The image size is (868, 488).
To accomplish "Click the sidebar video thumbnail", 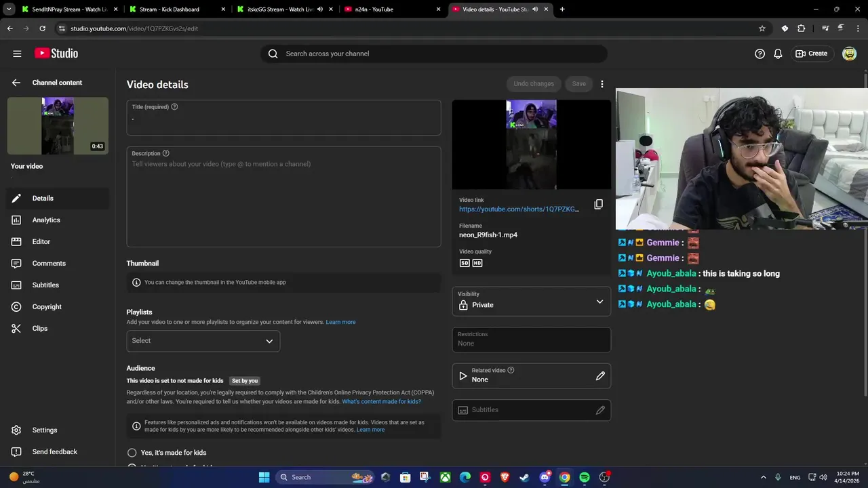I will click(58, 126).
